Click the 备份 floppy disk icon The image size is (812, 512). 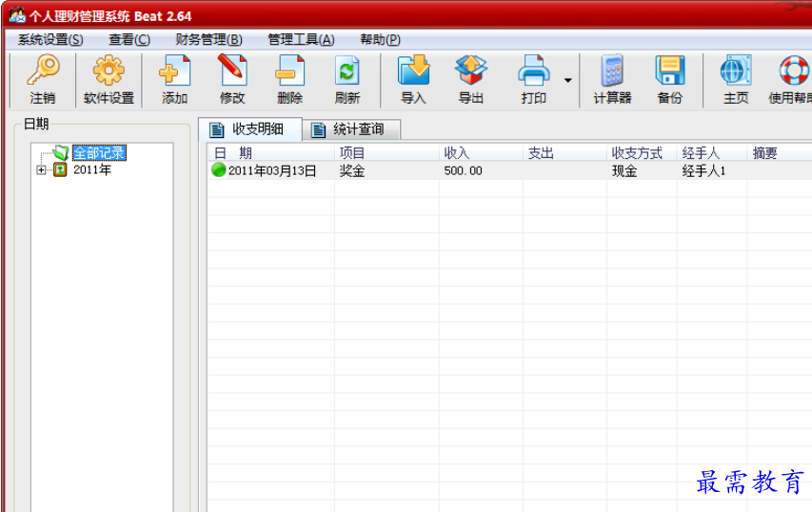[x=669, y=69]
